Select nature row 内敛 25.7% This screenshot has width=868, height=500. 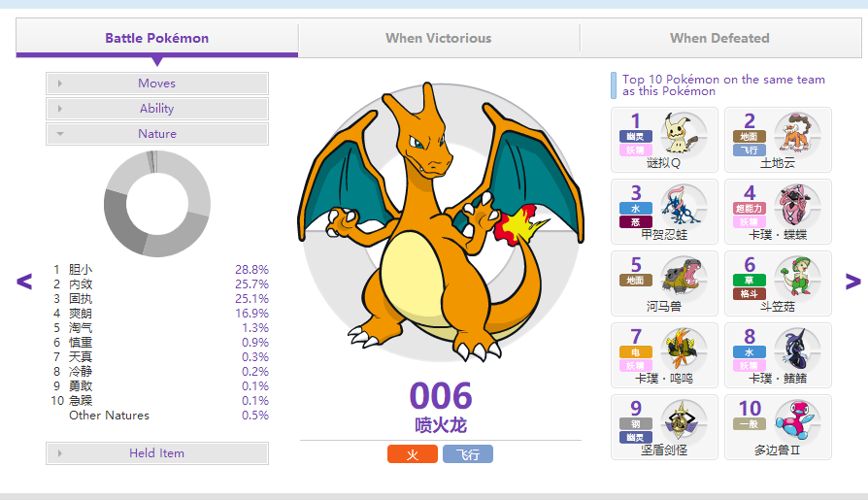tap(160, 284)
